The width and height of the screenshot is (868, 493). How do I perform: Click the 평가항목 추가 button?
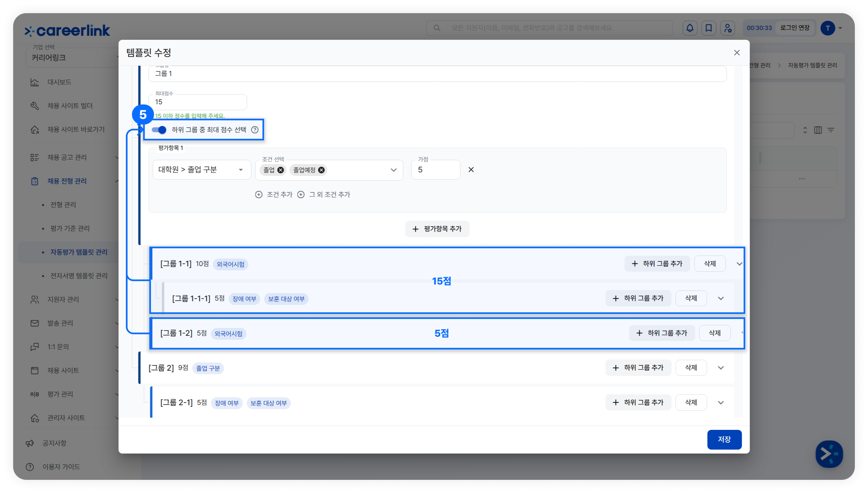coord(437,229)
